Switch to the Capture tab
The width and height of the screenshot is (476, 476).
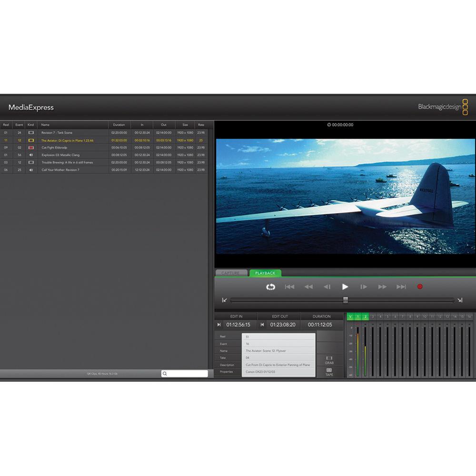click(232, 273)
